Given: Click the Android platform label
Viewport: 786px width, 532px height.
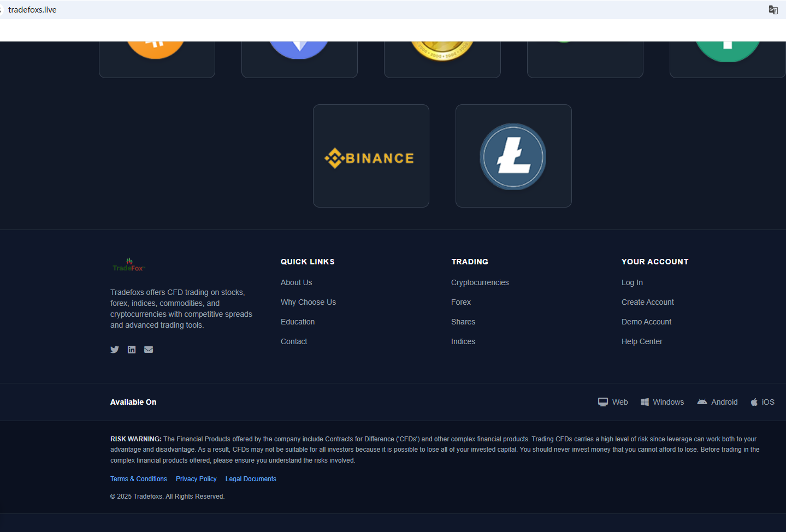Looking at the screenshot, I should [724, 402].
